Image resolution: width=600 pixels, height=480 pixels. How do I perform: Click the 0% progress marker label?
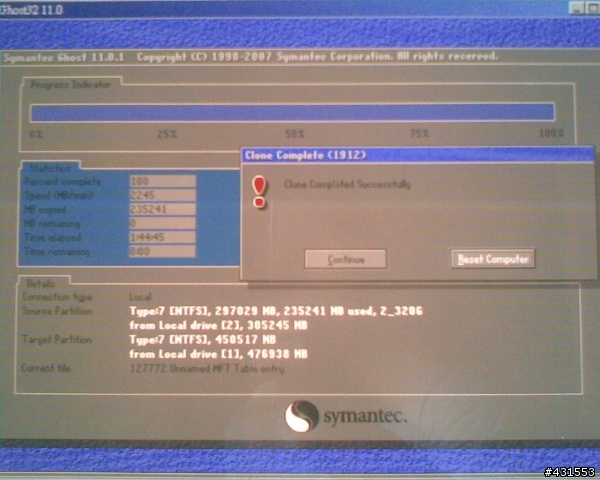(36, 134)
